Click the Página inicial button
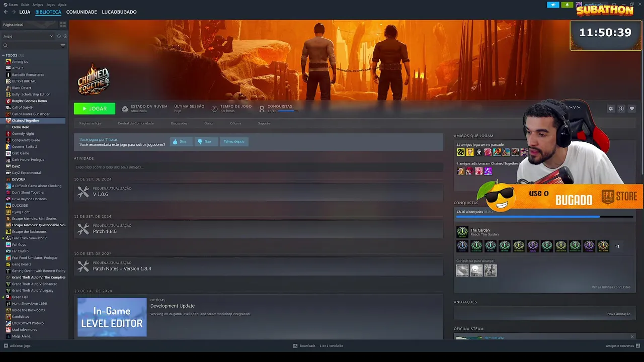 click(29, 24)
